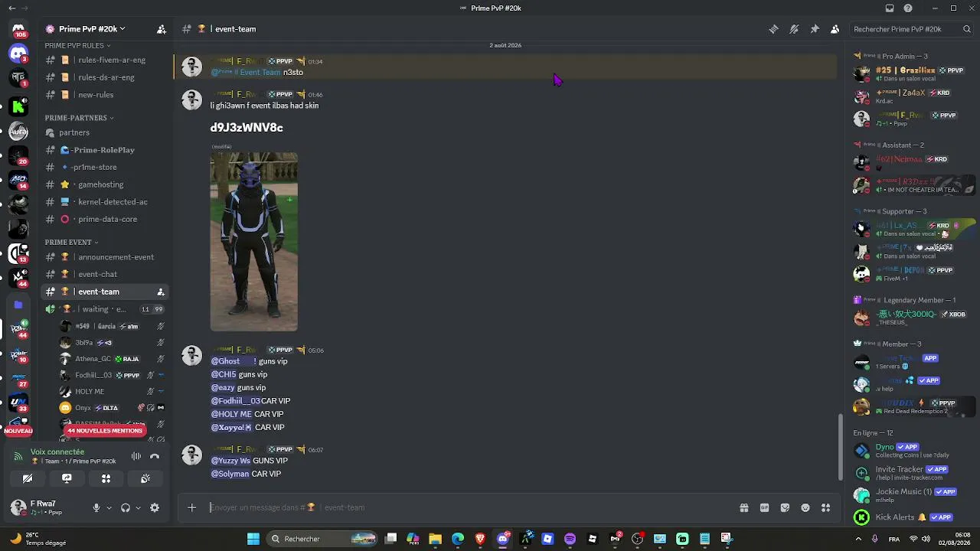Click the @Yuzzy Ws mention

(x=230, y=461)
